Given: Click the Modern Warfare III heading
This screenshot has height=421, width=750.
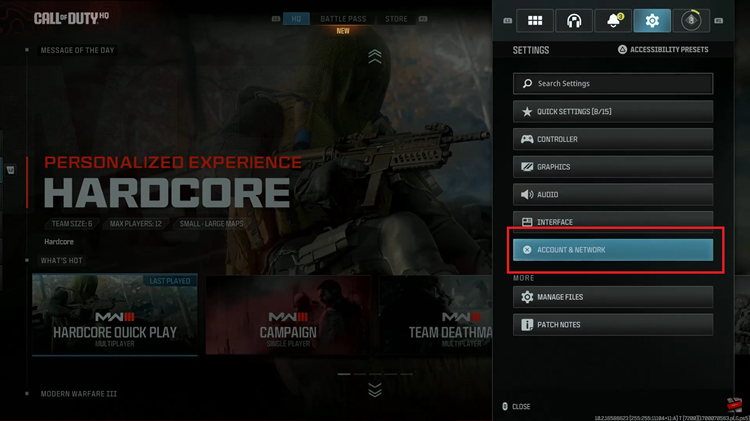Looking at the screenshot, I should (78, 394).
